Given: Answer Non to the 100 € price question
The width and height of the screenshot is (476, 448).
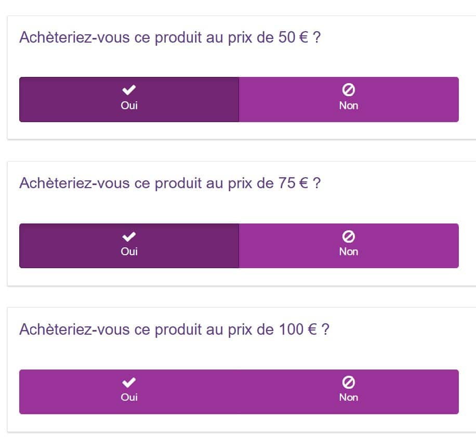Looking at the screenshot, I should click(x=349, y=392).
